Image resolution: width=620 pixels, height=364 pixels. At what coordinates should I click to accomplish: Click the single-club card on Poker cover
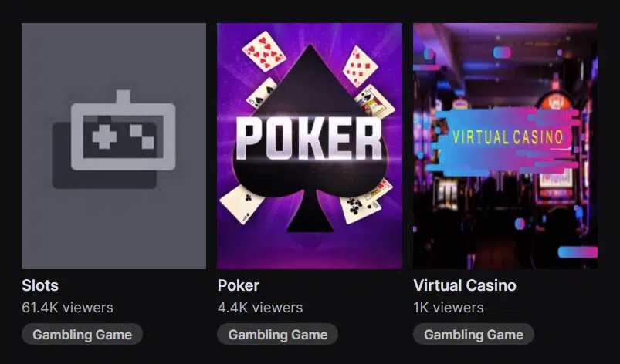pyautogui.click(x=242, y=204)
